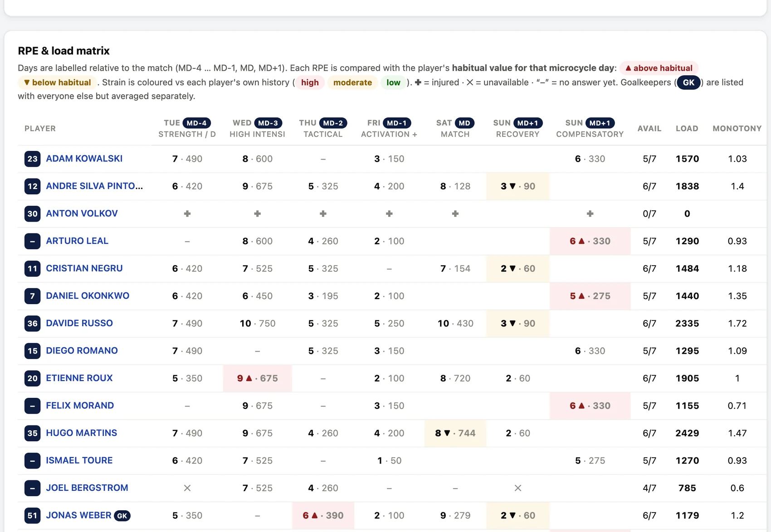
Task: Click jersey number 51 badge
Action: pos(32,515)
